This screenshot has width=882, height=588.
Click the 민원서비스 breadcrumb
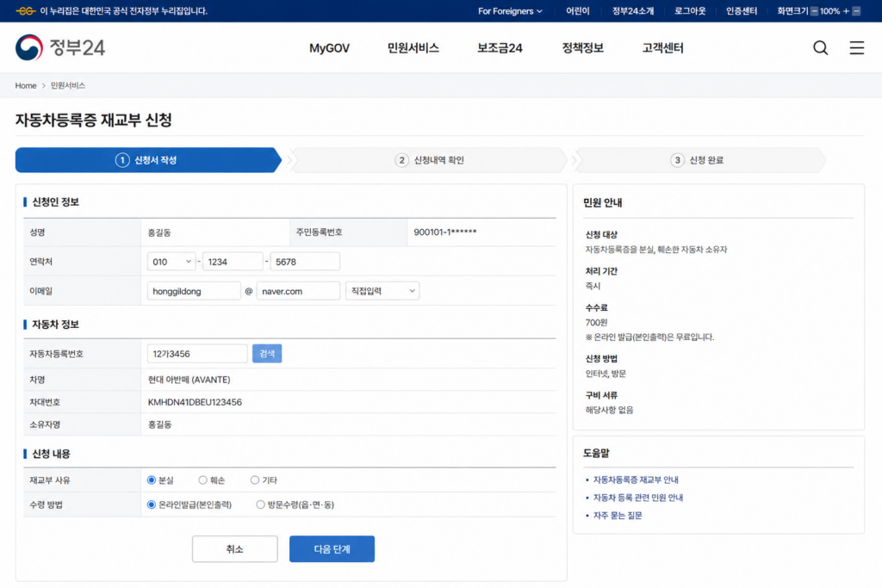click(68, 85)
